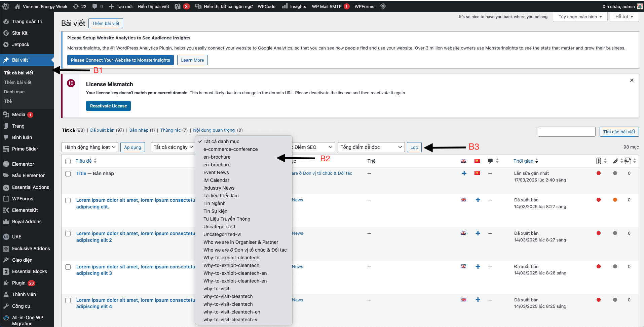Screen dimensions: 644x327
Task: Click the UK flag column header
Action: pyautogui.click(x=463, y=161)
